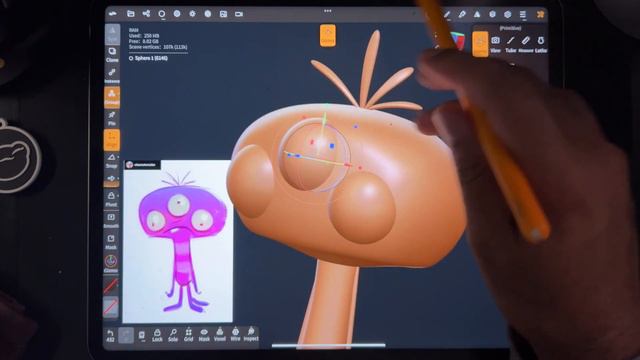Select the highlighted orange tool in tool panel
Screen dimensions: 640x360
pos(480,44)
